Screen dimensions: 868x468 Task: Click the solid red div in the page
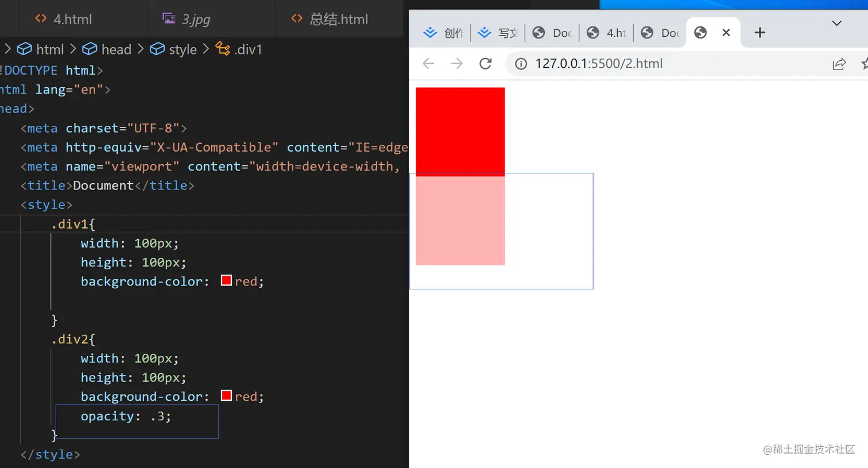coord(460,131)
